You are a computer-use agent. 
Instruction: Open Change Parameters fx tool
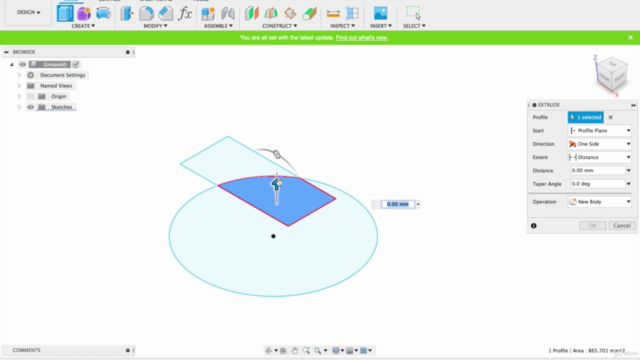[x=185, y=13]
